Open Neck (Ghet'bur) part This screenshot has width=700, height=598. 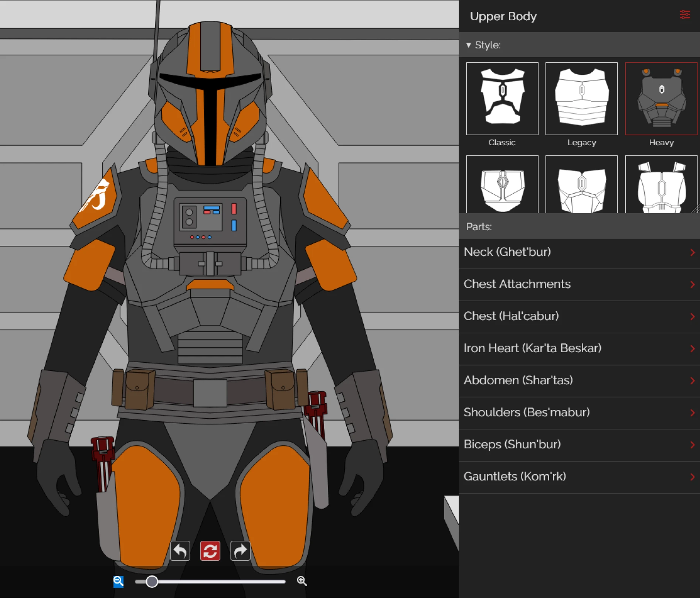579,252
